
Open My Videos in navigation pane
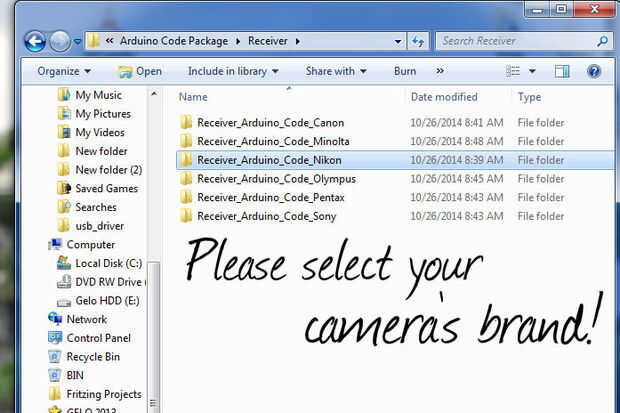[100, 133]
